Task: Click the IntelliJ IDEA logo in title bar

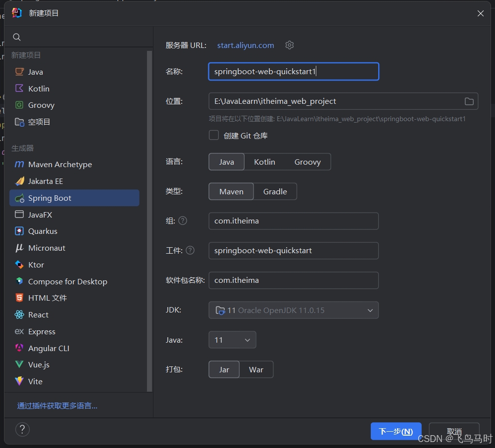Action: [x=17, y=13]
